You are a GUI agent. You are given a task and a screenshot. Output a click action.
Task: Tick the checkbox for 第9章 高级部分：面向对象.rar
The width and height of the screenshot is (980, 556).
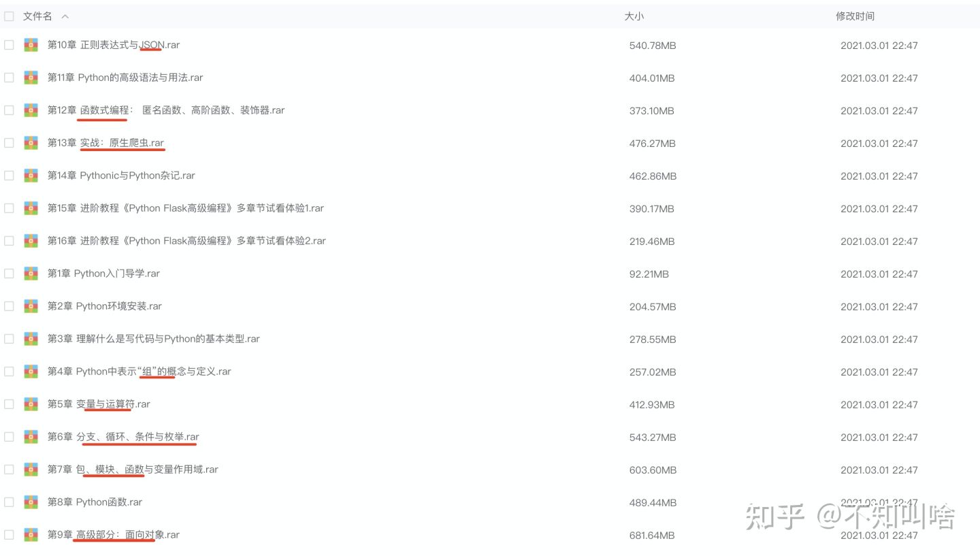click(9, 535)
